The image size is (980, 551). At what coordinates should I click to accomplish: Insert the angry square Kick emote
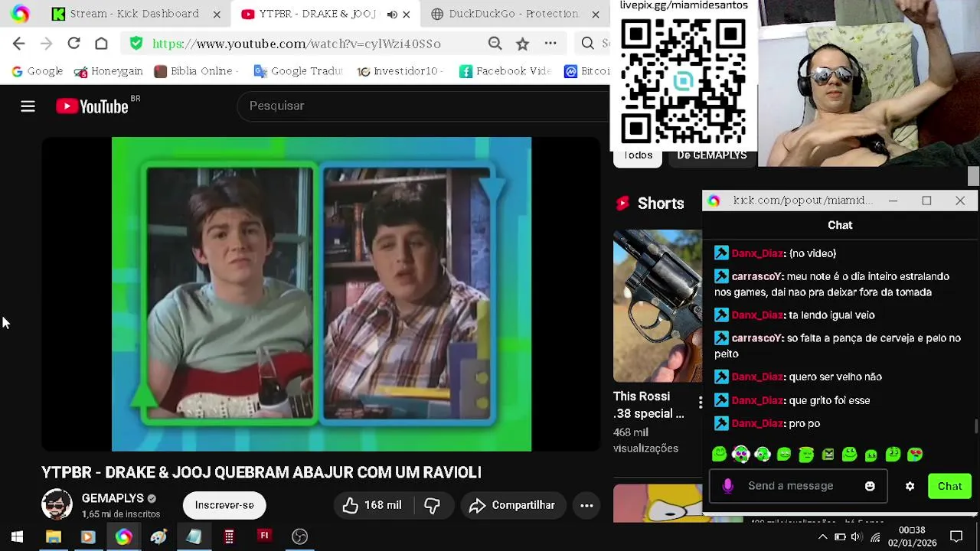click(828, 455)
